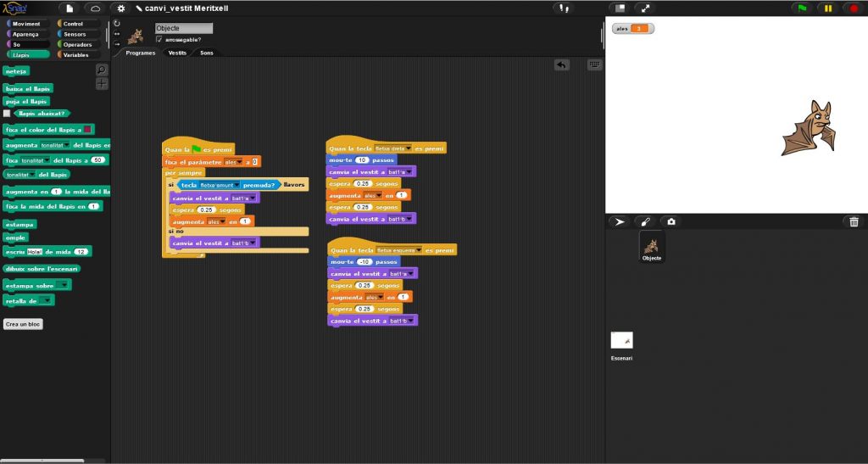Toggle full screen stage mode
Image resolution: width=868 pixels, height=464 pixels.
pos(646,8)
